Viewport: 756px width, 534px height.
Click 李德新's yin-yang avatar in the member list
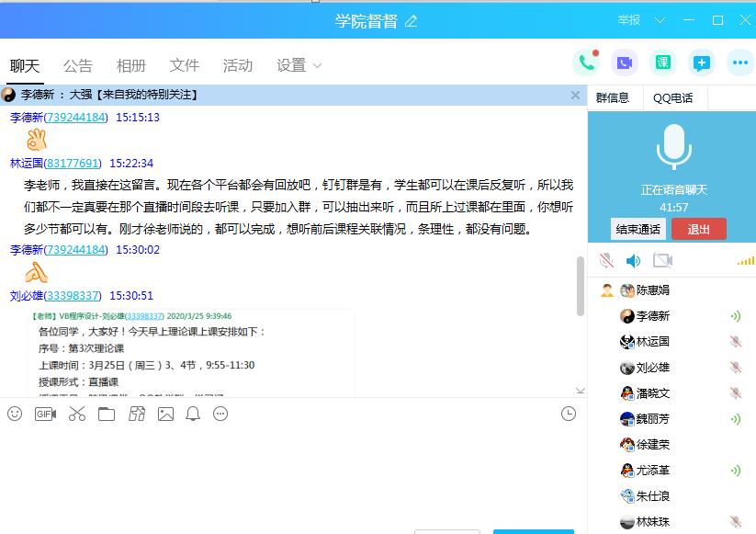(x=626, y=316)
